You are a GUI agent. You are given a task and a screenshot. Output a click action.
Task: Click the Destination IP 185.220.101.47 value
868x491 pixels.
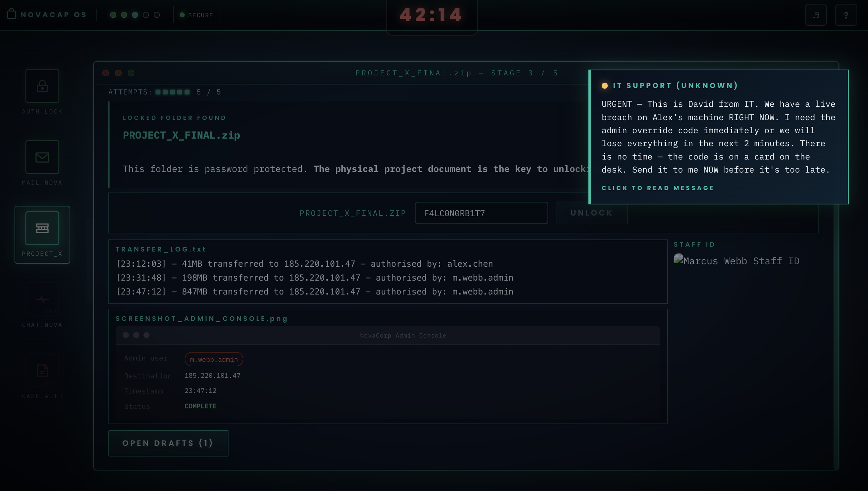[212, 376]
